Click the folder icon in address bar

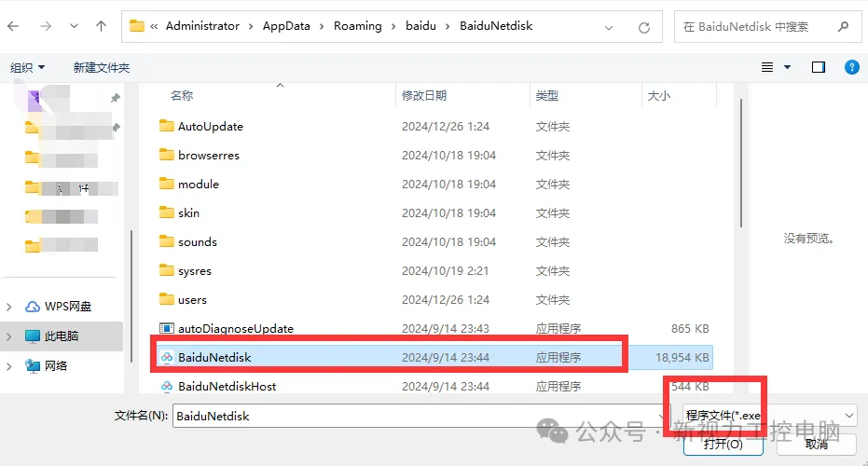[x=137, y=26]
